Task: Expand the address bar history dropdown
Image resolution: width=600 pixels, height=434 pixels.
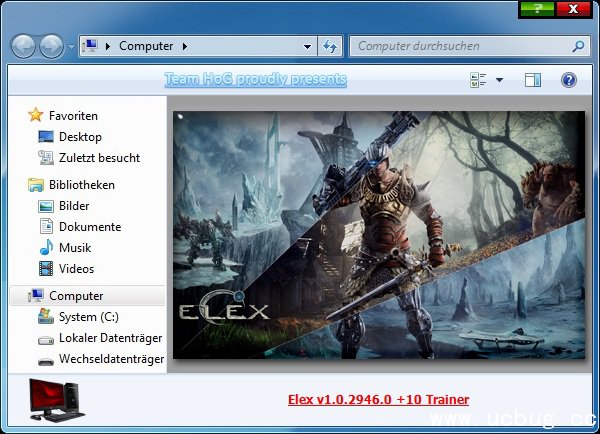Action: click(x=308, y=46)
